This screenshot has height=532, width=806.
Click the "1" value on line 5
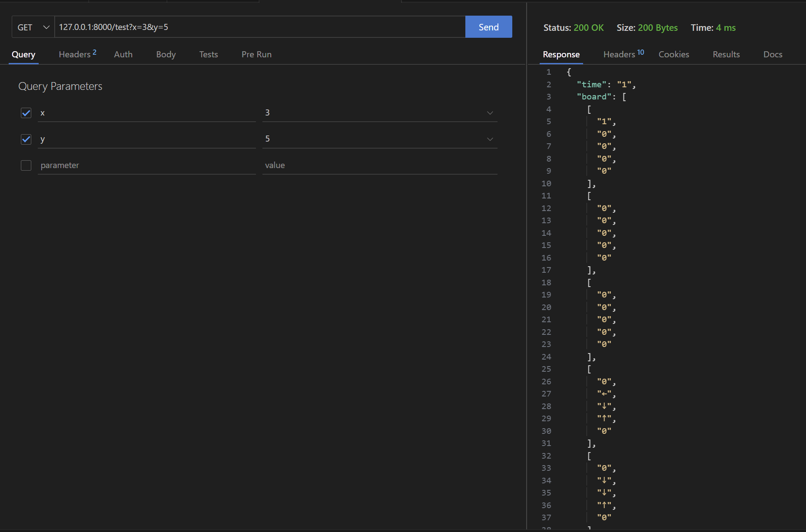(604, 122)
